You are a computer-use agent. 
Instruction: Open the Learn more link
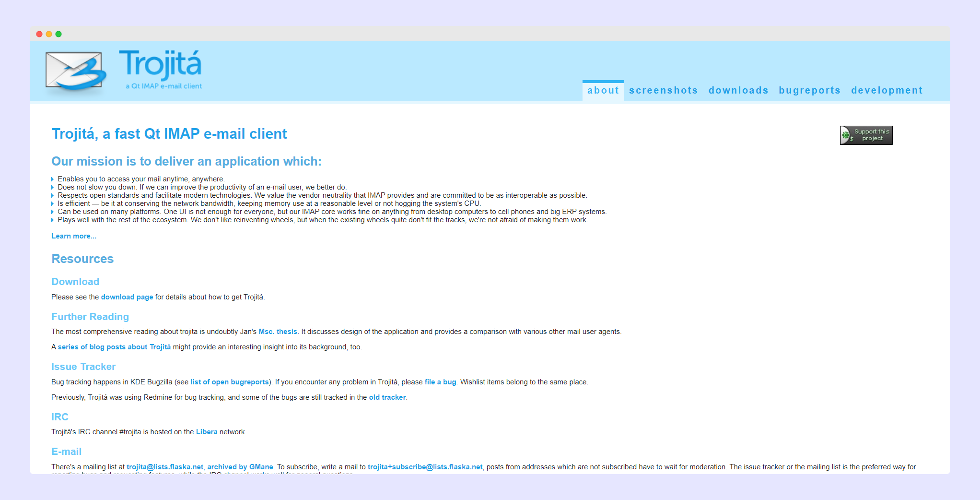(x=73, y=236)
